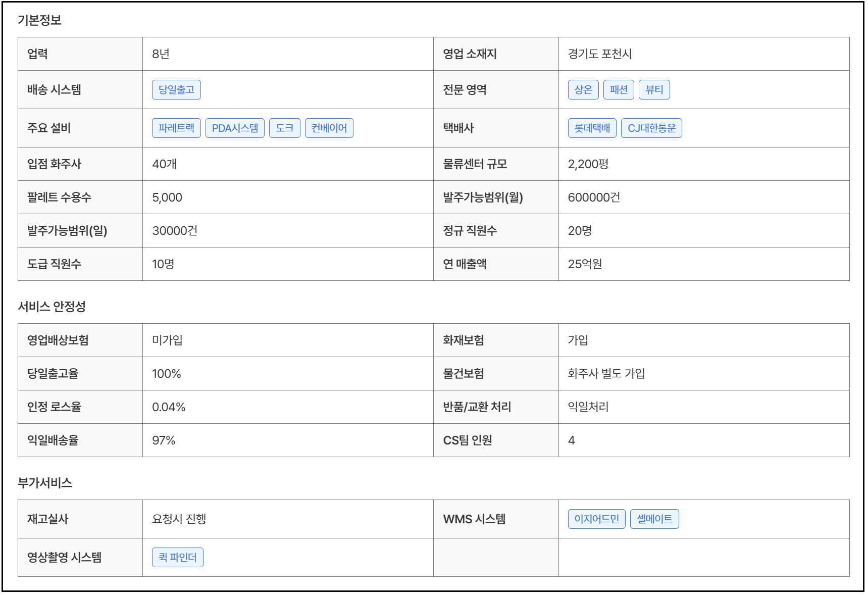Click the 부가서비스 section heading
The height and width of the screenshot is (595, 868).
click(x=45, y=483)
